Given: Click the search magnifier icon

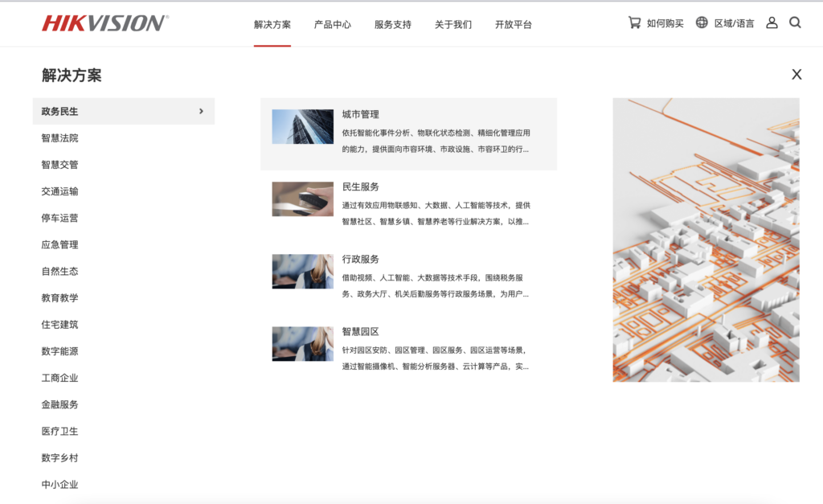Looking at the screenshot, I should coord(795,23).
